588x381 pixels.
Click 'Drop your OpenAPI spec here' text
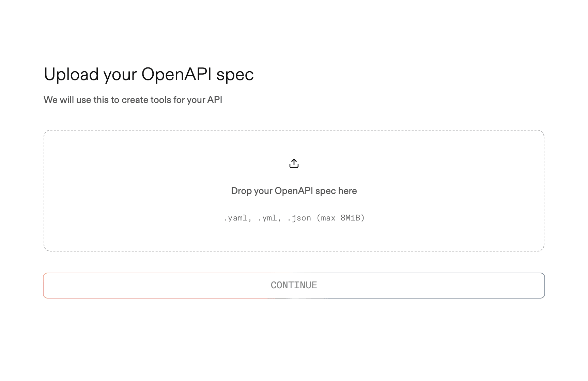coord(294,190)
